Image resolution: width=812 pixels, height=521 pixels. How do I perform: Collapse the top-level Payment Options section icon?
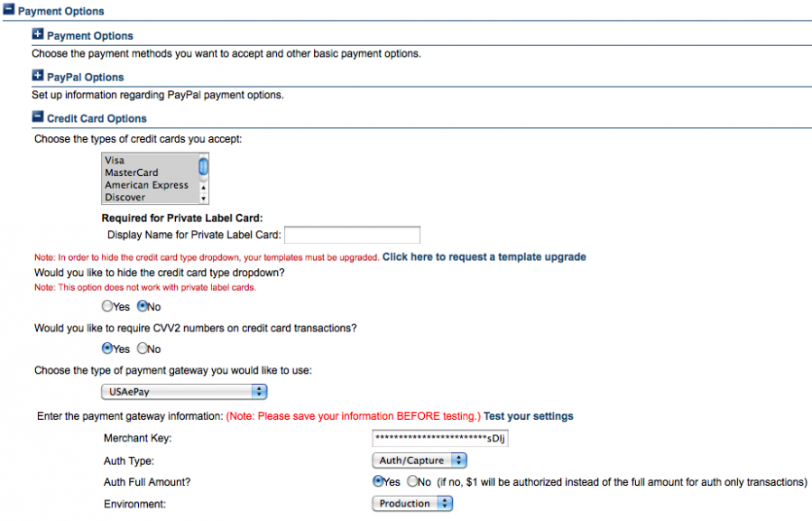tap(9, 11)
